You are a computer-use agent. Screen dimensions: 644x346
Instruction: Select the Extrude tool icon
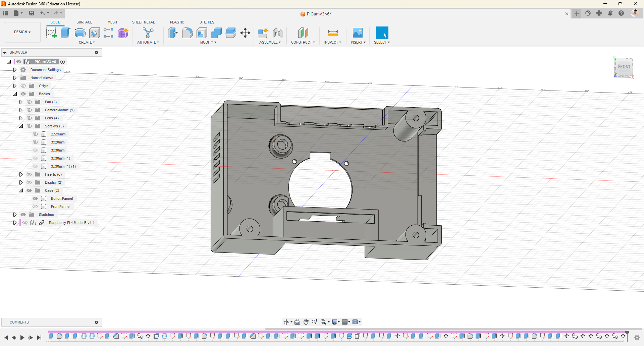pos(65,33)
